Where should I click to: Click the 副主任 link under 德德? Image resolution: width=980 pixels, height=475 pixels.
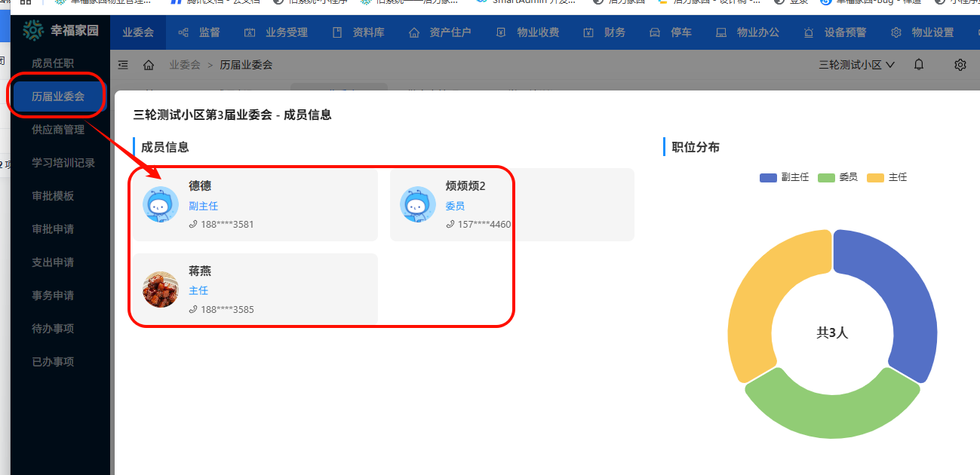pos(204,205)
